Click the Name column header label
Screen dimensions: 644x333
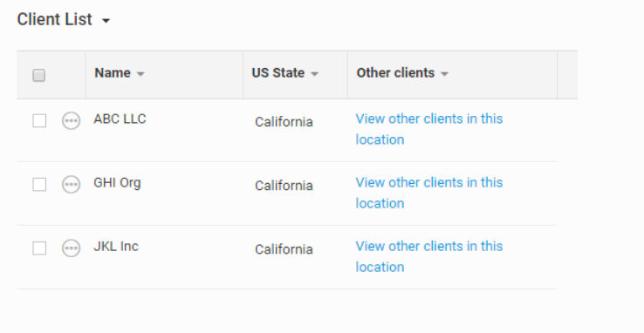113,73
